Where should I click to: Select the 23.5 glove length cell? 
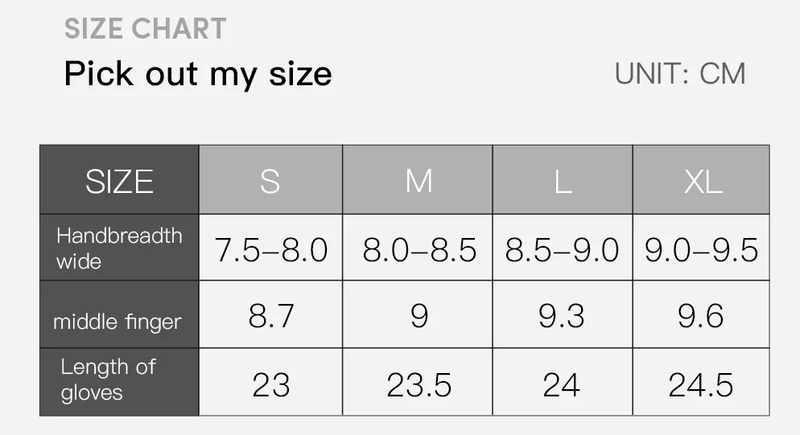point(419,384)
